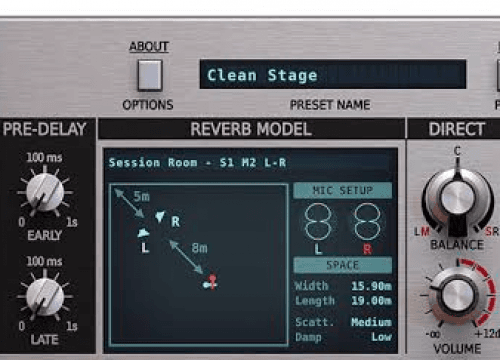500x360 pixels.
Task: Click the Late pre-delay knob
Action: click(x=45, y=297)
